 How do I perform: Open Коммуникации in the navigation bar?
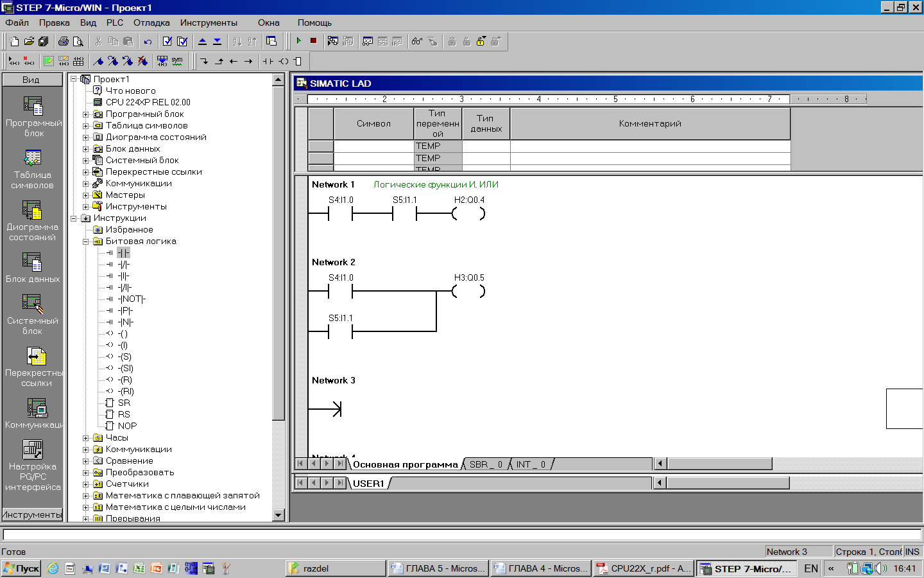click(33, 414)
